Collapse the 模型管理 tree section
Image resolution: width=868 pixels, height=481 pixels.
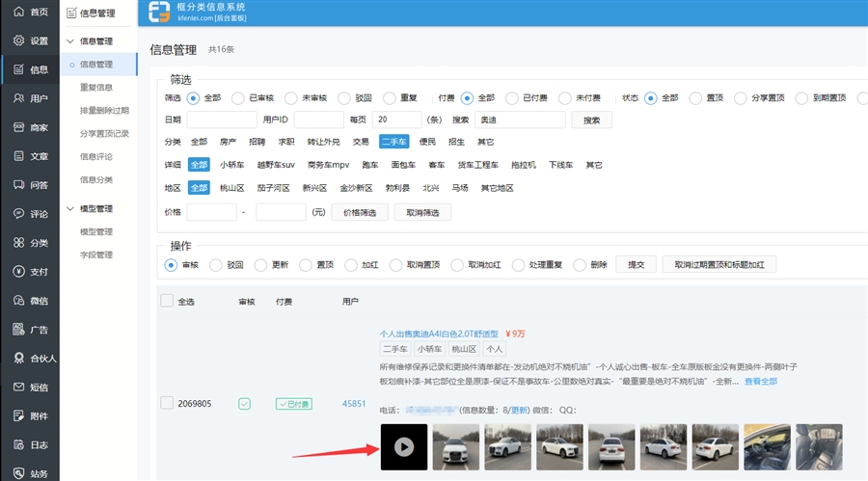click(x=69, y=209)
